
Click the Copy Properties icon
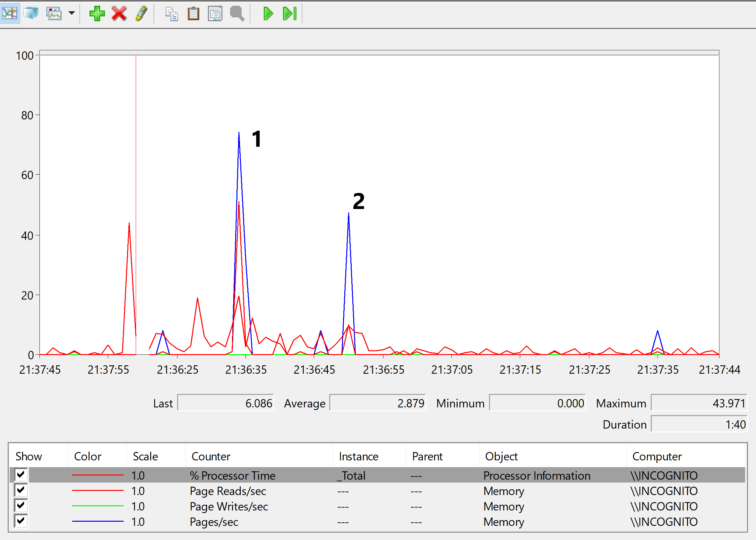pyautogui.click(x=171, y=13)
